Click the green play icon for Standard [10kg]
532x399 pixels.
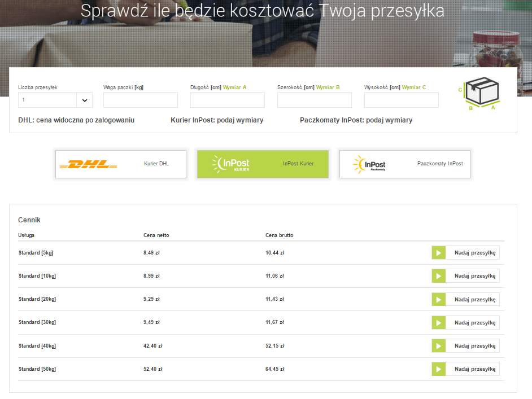(439, 276)
